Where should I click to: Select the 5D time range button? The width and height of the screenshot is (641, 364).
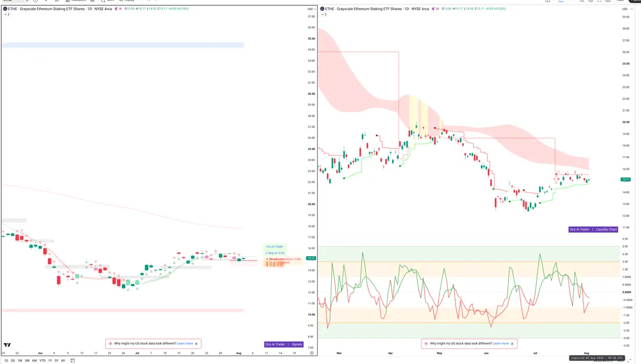(x=13, y=361)
